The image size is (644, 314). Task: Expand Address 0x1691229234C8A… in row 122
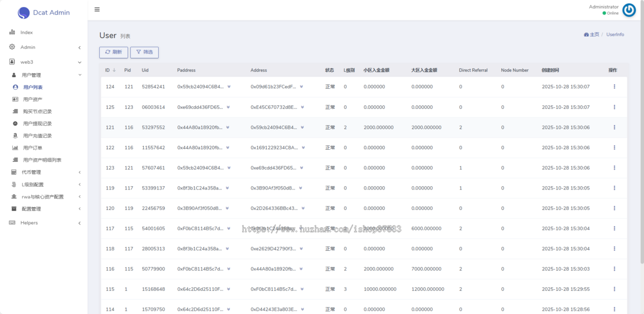click(303, 148)
